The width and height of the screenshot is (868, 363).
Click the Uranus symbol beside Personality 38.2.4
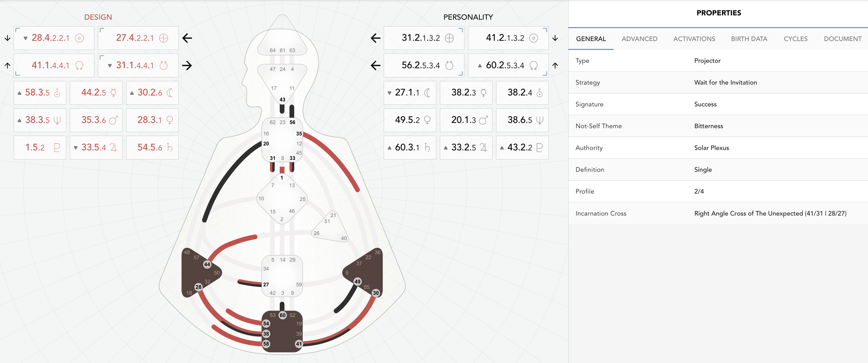(x=540, y=93)
